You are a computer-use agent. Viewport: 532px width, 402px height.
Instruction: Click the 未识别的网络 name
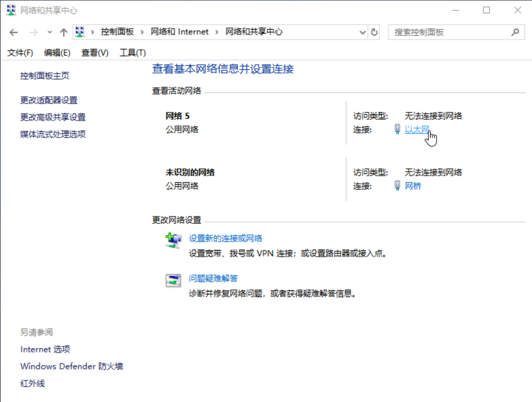coord(190,172)
